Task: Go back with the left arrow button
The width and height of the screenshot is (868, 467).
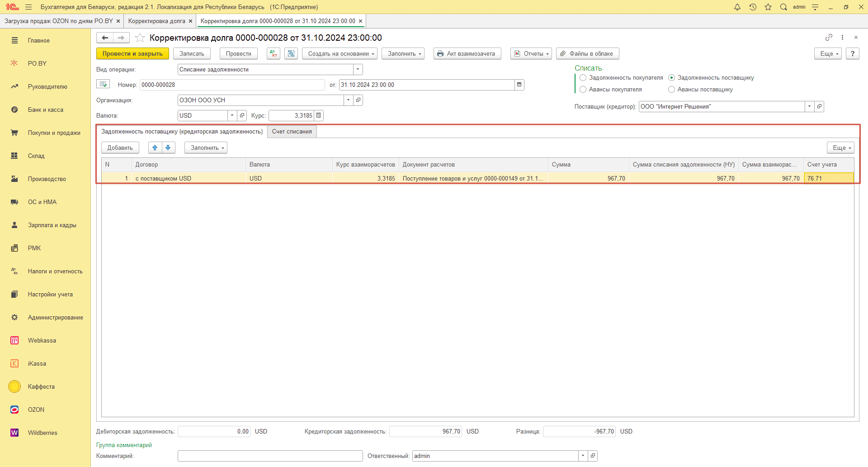Action: point(105,38)
